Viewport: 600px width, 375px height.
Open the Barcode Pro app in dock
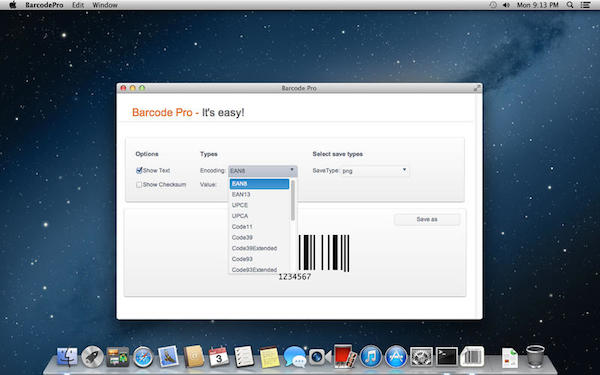(x=472, y=357)
